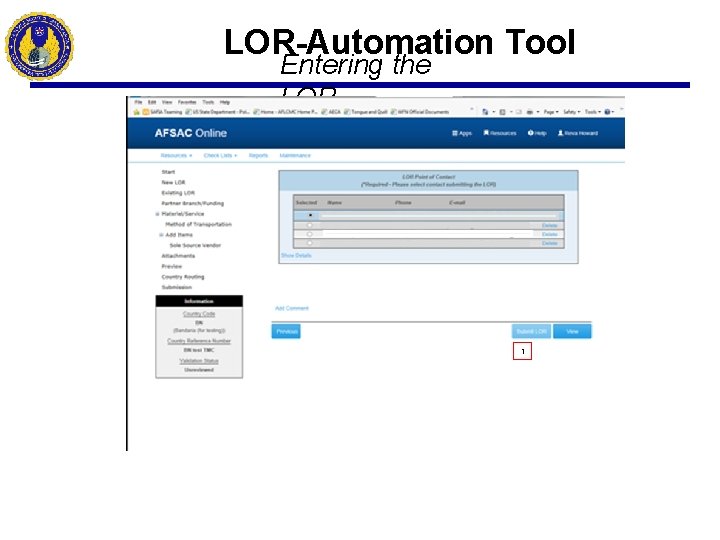The width and height of the screenshot is (720, 540).
Task: Click the Submit LOR button
Action: click(x=531, y=332)
